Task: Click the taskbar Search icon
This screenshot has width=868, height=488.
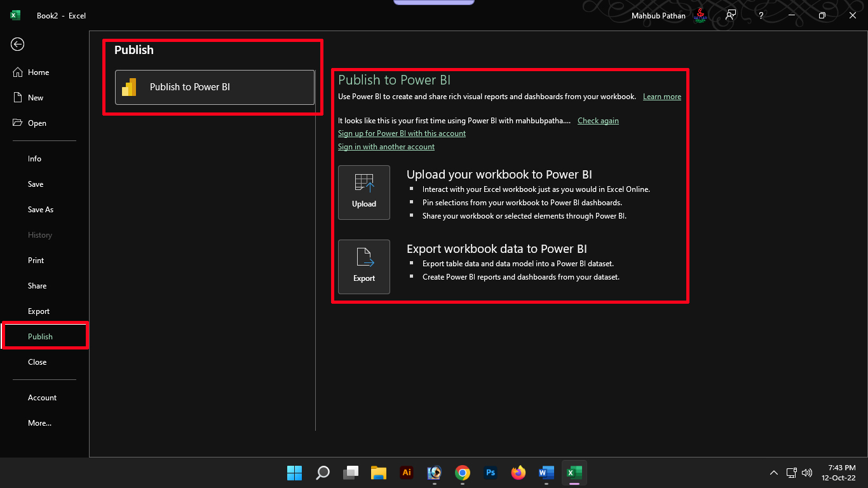Action: [x=323, y=473]
